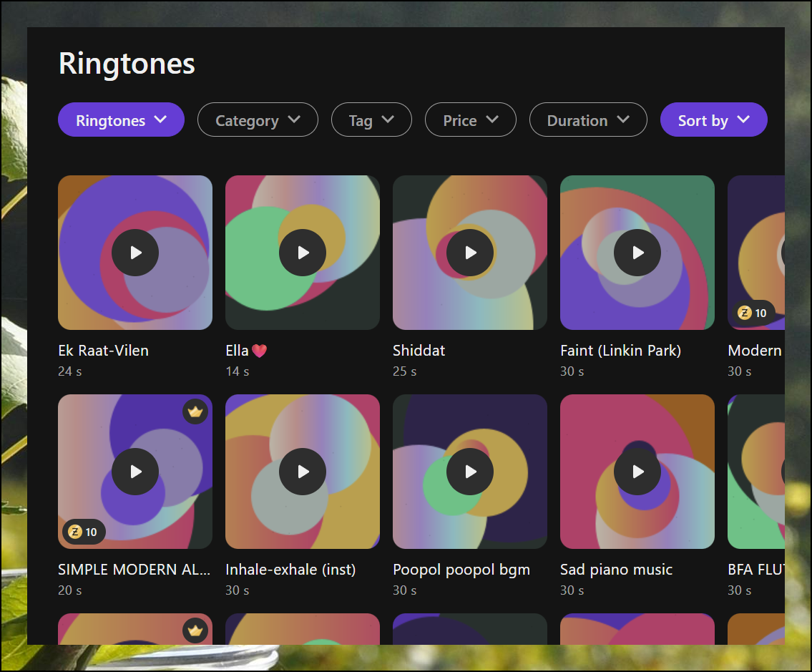Expand the Price filter dropdown
The width and height of the screenshot is (812, 672).
[x=470, y=120]
